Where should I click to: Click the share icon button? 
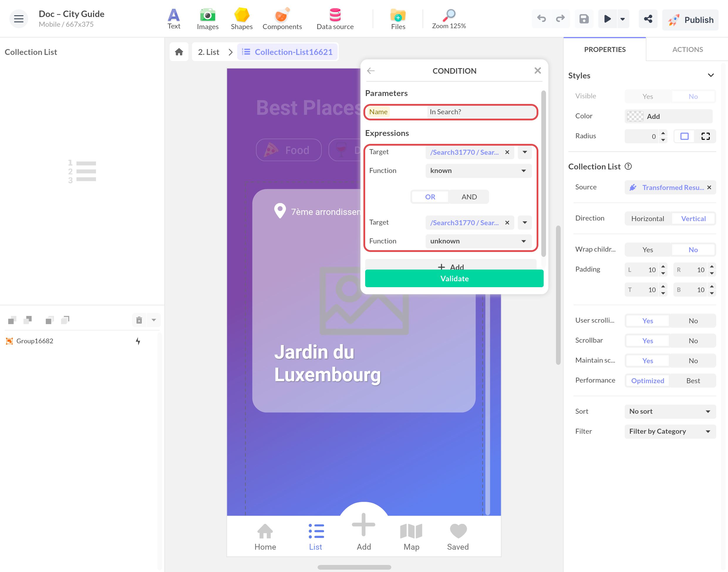[x=648, y=19]
